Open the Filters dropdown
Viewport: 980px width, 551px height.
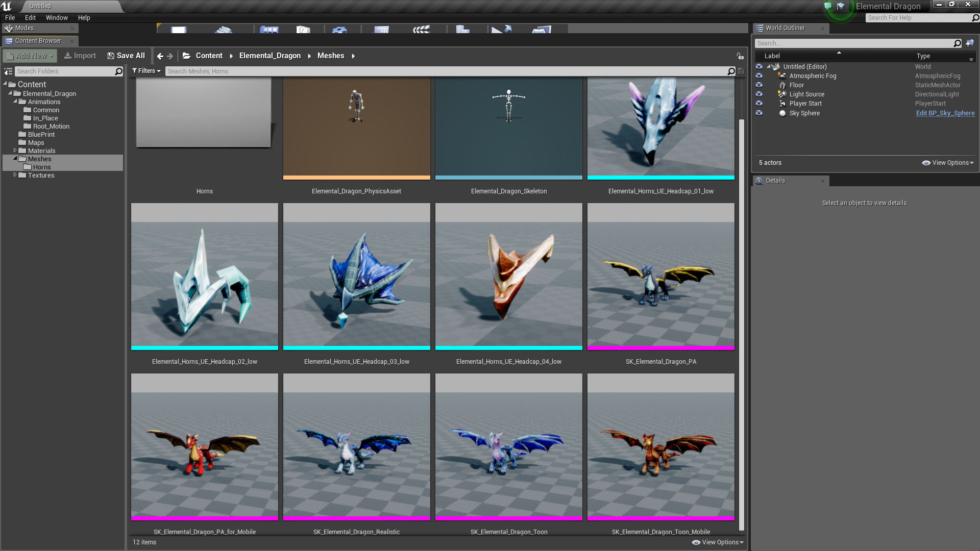(x=146, y=71)
